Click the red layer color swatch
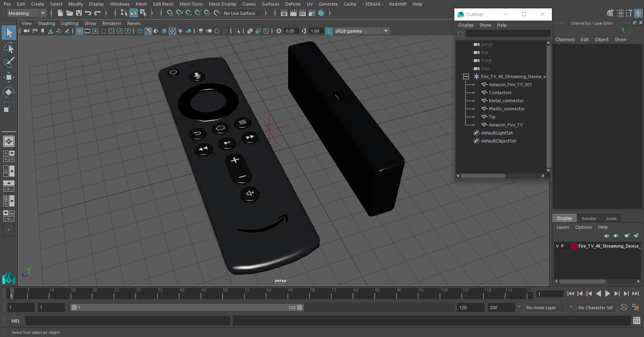 click(x=574, y=246)
